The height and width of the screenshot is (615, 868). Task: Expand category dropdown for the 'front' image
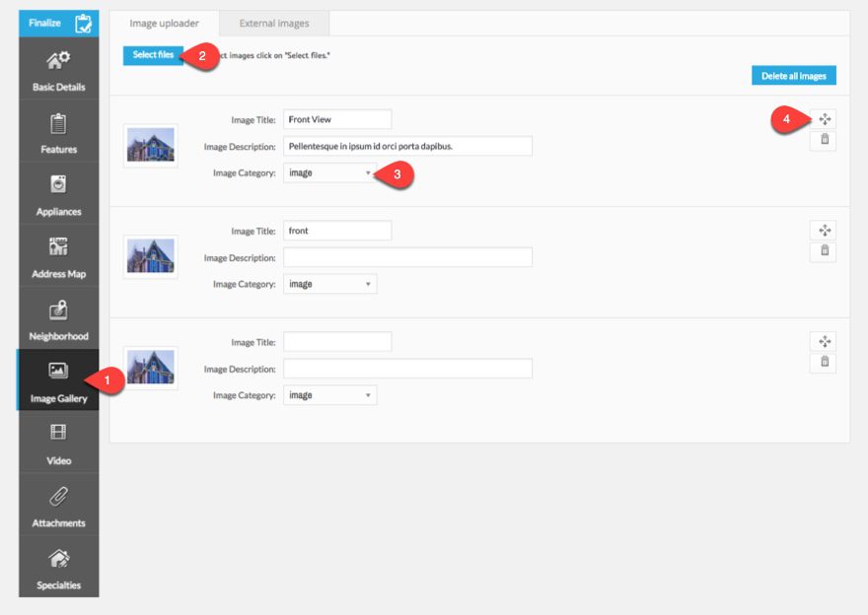[329, 284]
